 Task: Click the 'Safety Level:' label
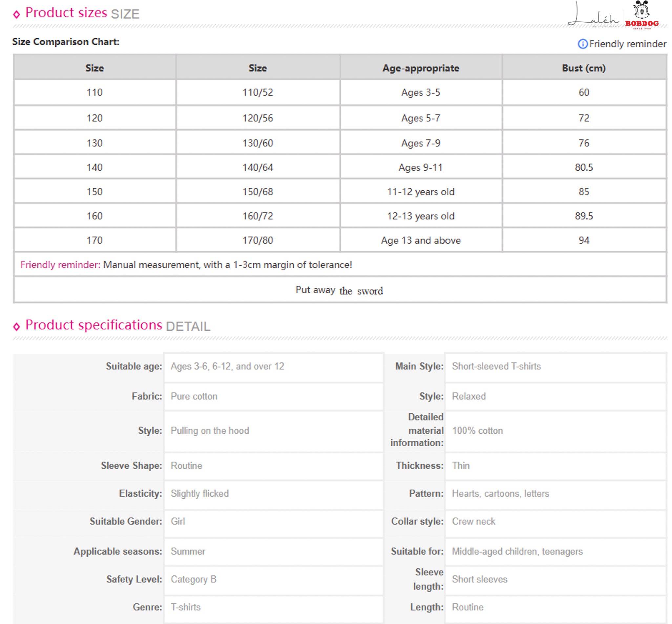pos(135,579)
